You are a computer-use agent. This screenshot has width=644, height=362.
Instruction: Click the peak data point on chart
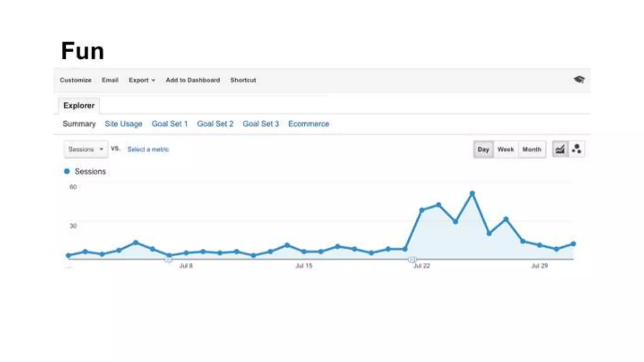(x=472, y=194)
